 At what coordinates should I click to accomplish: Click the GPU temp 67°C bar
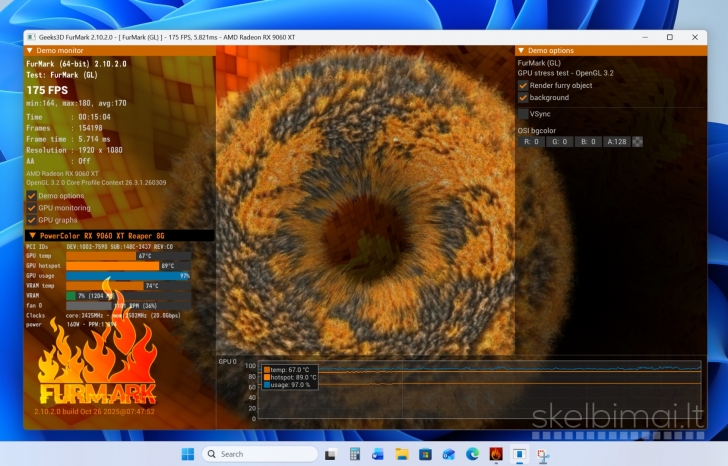[x=129, y=256]
